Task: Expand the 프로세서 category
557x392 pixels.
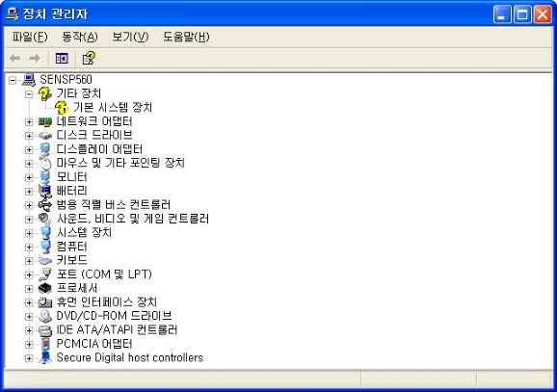Action: pyautogui.click(x=29, y=289)
